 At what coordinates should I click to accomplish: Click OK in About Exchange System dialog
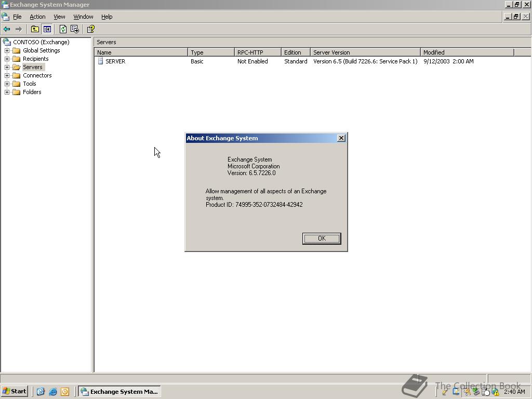click(x=322, y=238)
